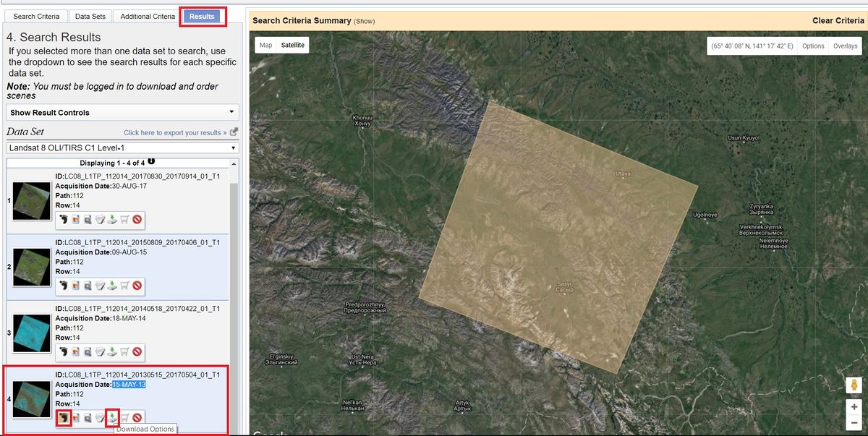Screen dimensions: 868x436
Task: Click the thumbnail of the 15-MAY-13 scene
Action: point(31,398)
